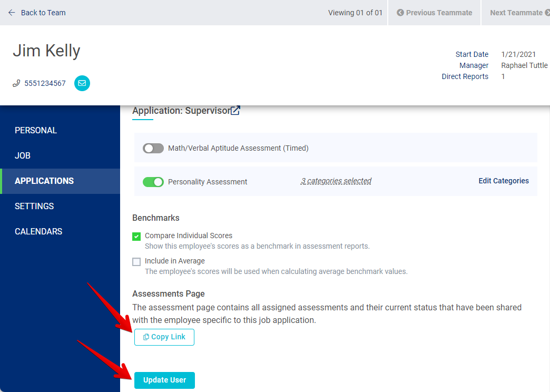Click the Back to Team link
The height and width of the screenshot is (392, 550).
43,12
